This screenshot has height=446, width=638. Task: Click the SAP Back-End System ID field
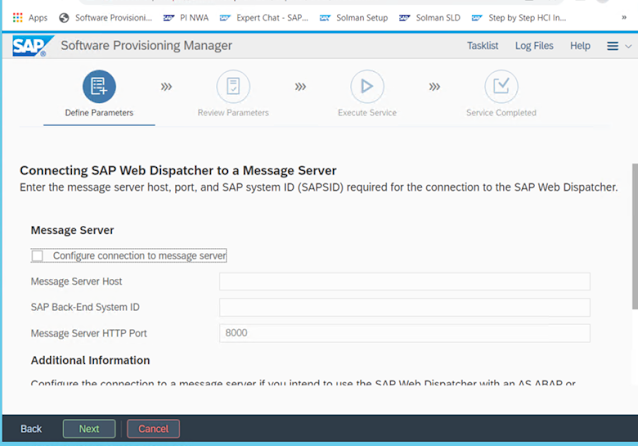click(x=404, y=307)
